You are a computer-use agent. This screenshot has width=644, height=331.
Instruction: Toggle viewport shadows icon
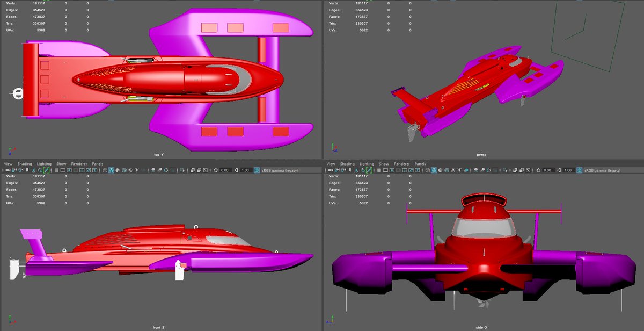[152, 170]
